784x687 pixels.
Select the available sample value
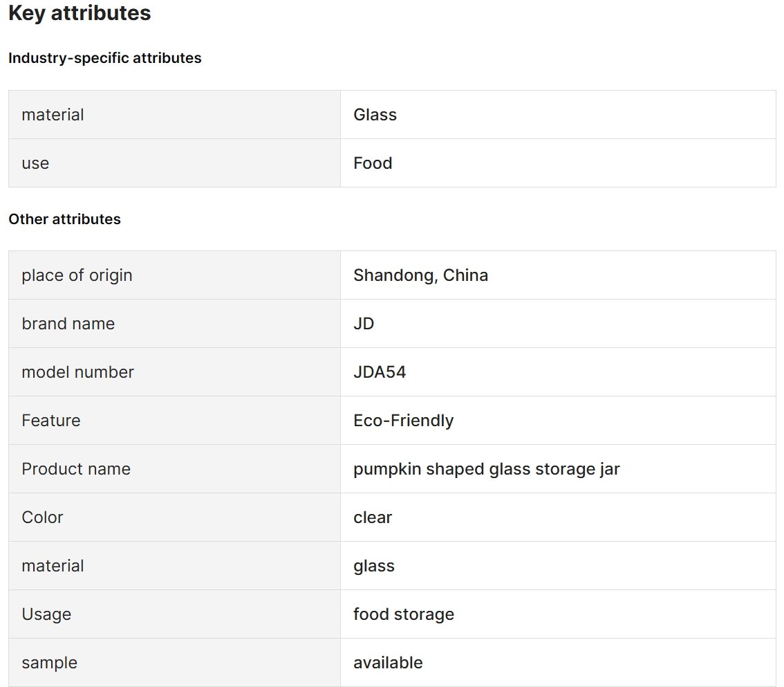tap(388, 663)
